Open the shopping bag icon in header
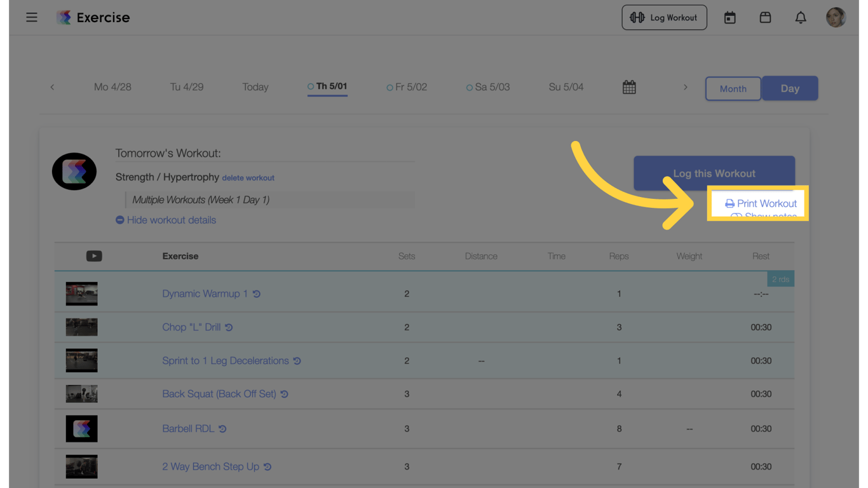 point(765,18)
